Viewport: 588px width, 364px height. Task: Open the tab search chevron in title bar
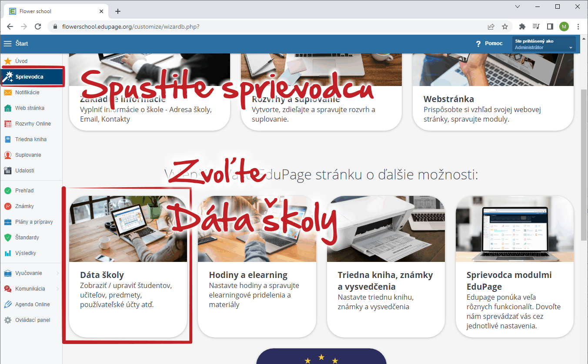(x=518, y=7)
